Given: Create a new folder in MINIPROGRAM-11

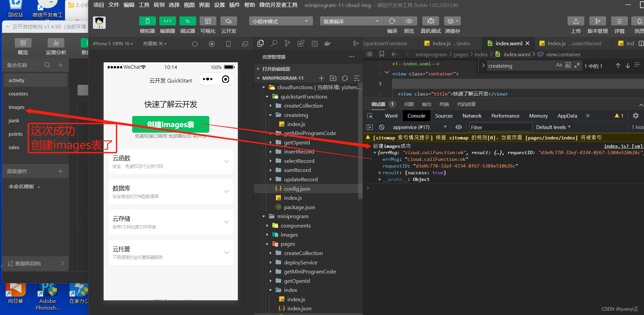Looking at the screenshot, I should pyautogui.click(x=333, y=78).
